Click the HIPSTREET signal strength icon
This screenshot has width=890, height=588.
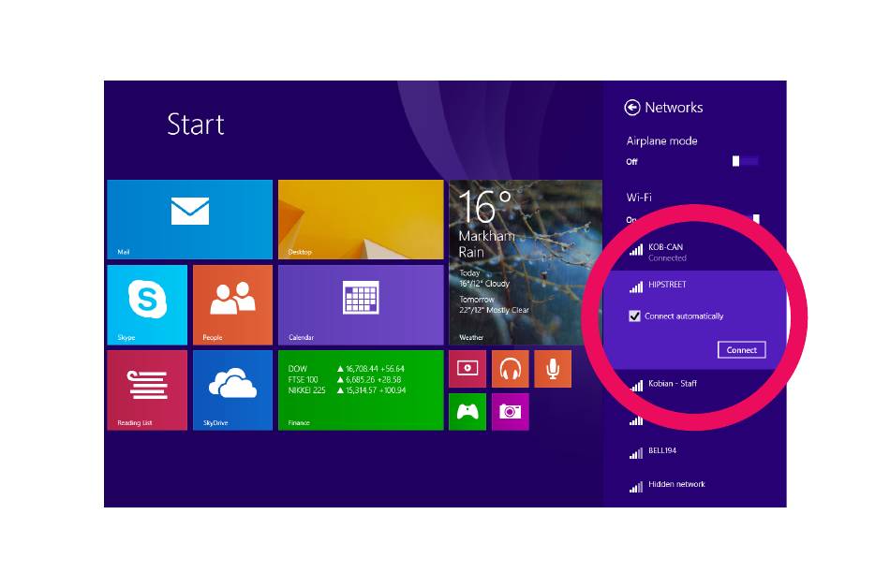pos(636,287)
